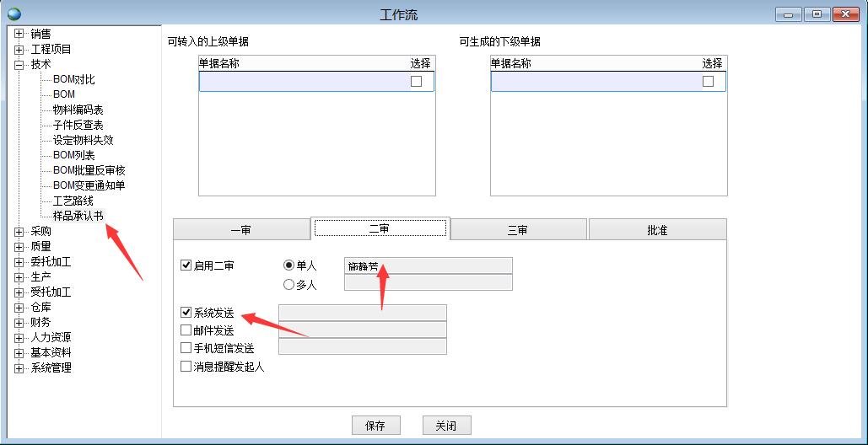
Task: Open 工艺路线 tree item
Action: 73,201
